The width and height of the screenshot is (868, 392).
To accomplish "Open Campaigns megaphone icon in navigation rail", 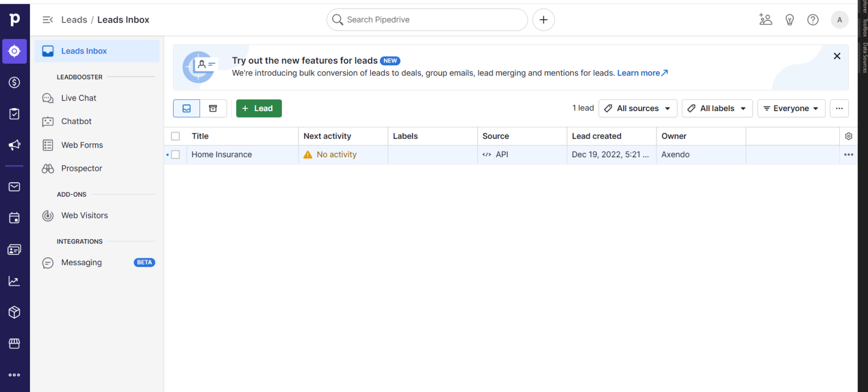I will [x=15, y=145].
